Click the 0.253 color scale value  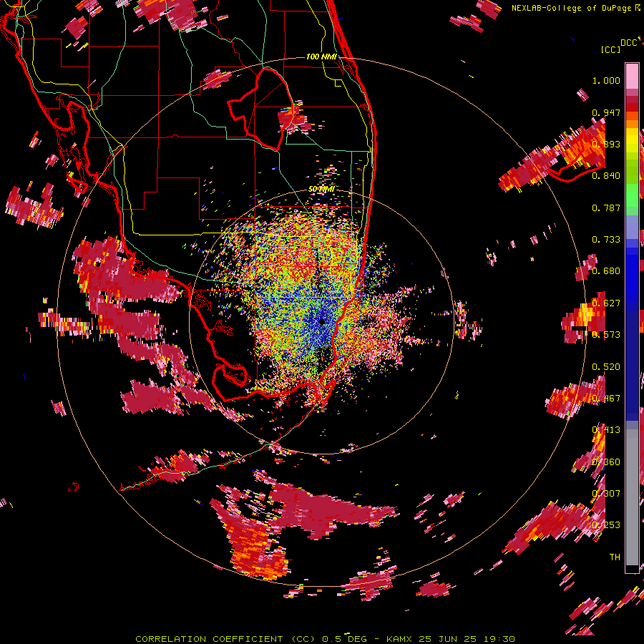click(x=606, y=525)
